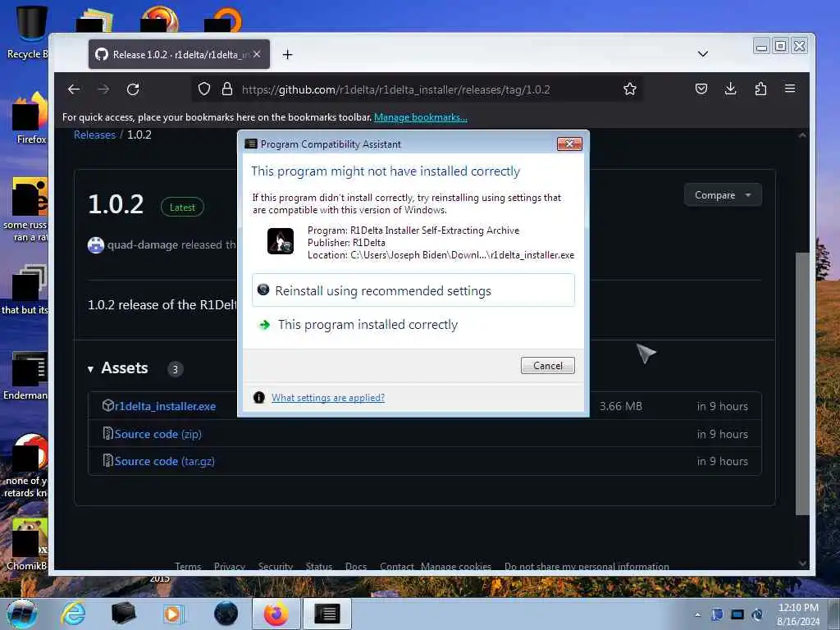The height and width of the screenshot is (630, 840).
Task: Click quad-damage avatar icon
Action: point(96,244)
